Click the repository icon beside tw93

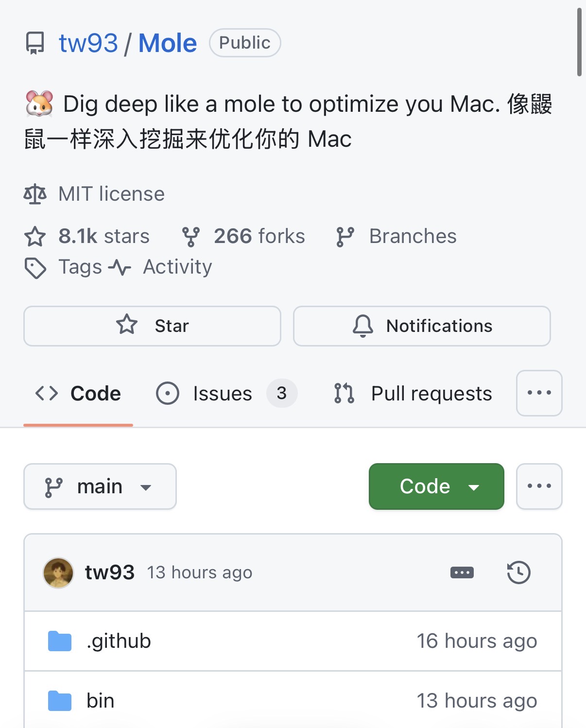[35, 43]
